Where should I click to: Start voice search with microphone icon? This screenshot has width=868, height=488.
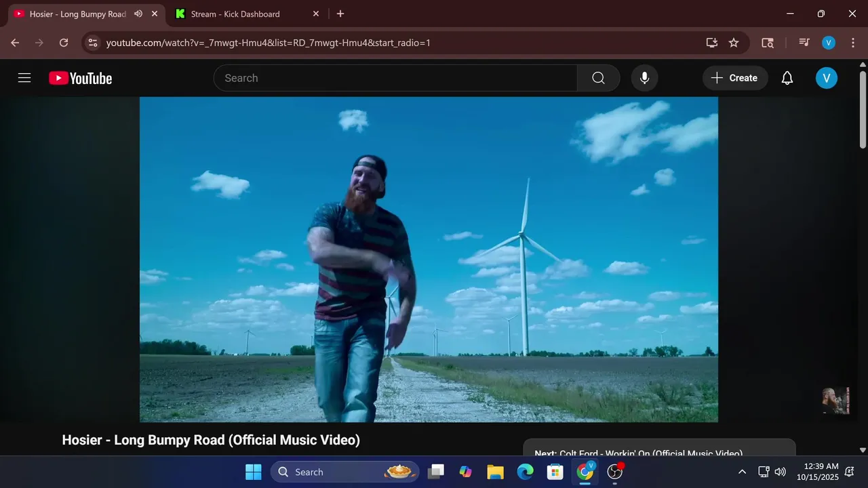click(644, 78)
